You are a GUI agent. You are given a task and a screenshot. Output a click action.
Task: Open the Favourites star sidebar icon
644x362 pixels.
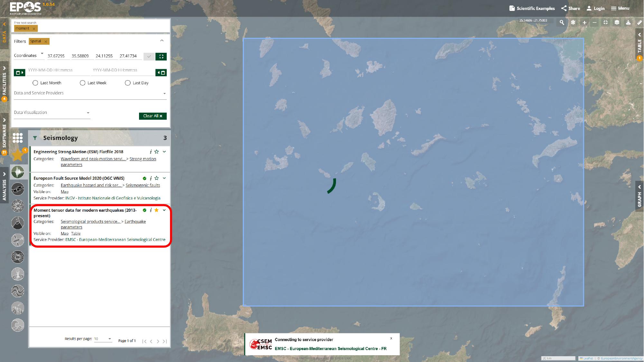point(18,155)
